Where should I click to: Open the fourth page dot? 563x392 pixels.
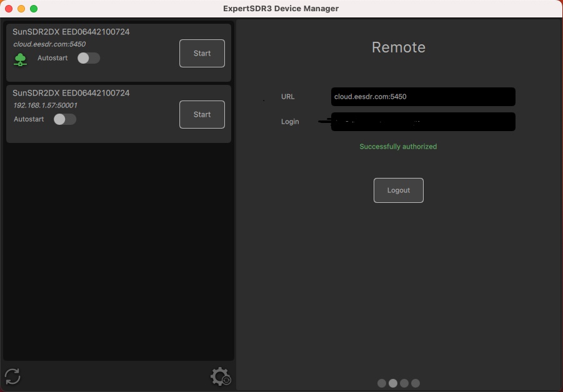[x=416, y=383]
